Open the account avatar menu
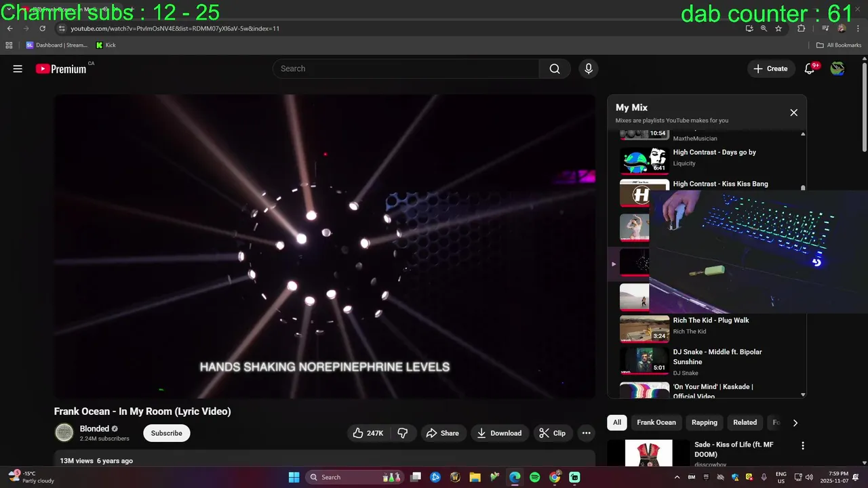The height and width of the screenshot is (488, 868). 837,68
